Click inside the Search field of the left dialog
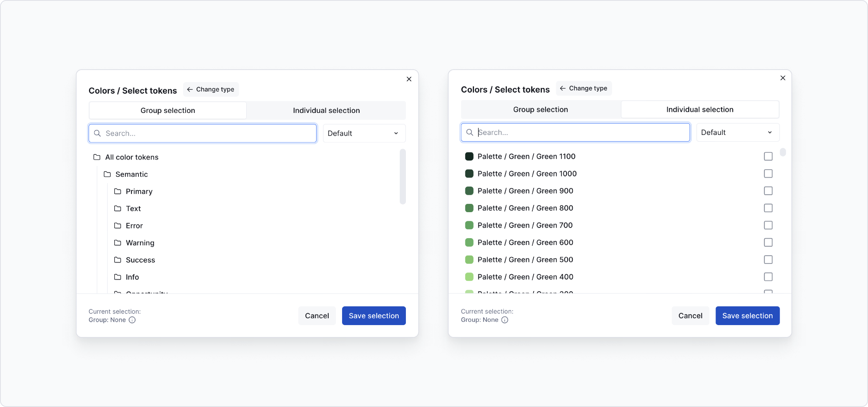 (202, 133)
